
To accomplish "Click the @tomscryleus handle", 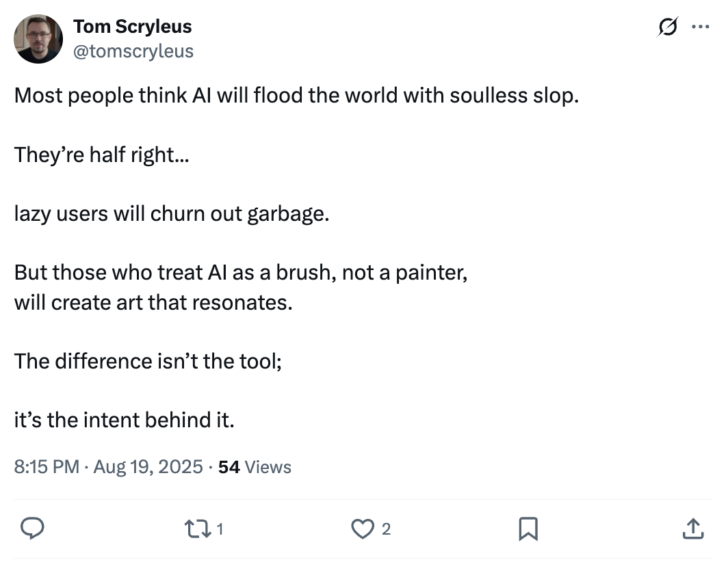I will pyautogui.click(x=133, y=51).
